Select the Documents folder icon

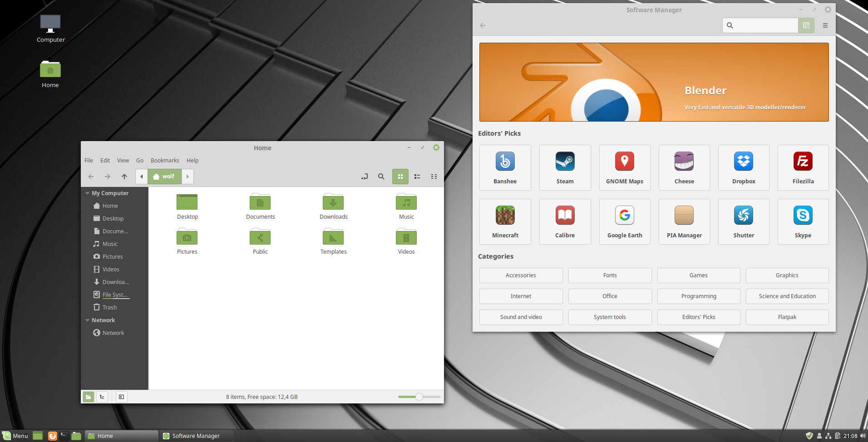pyautogui.click(x=260, y=201)
